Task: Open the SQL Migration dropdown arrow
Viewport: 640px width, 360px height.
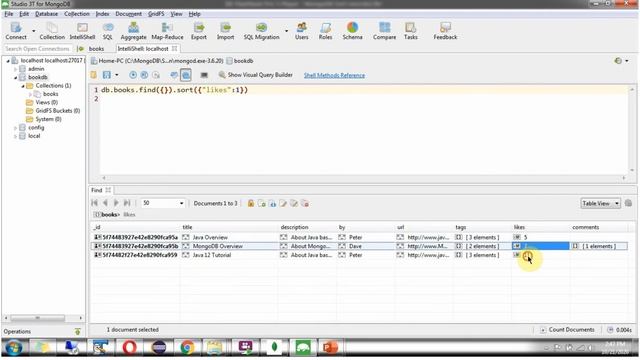Action: pos(286,31)
